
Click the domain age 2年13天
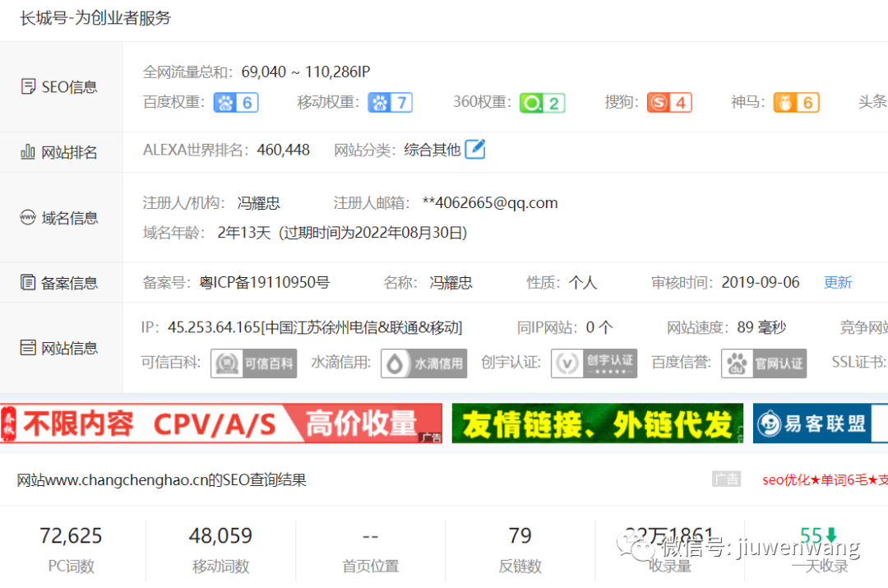point(244,233)
